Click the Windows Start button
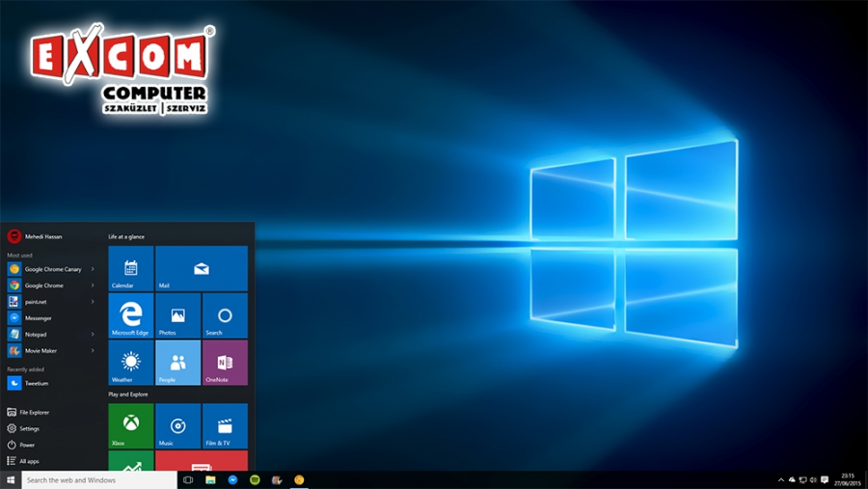Image resolution: width=868 pixels, height=489 pixels. pyautogui.click(x=11, y=480)
